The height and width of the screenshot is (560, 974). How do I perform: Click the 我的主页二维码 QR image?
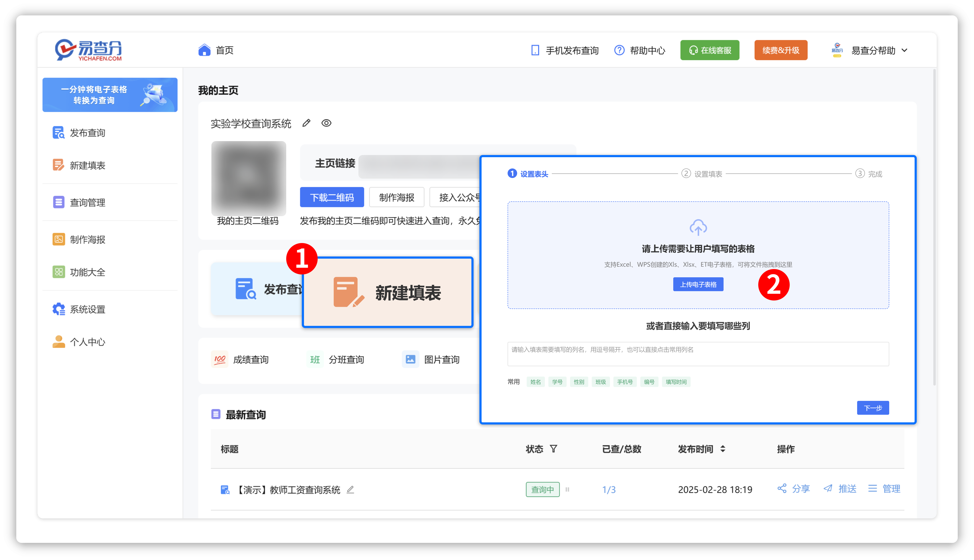point(248,178)
